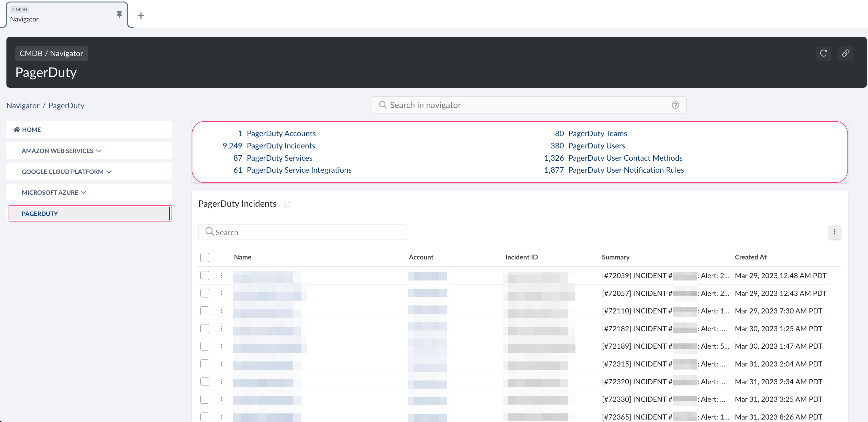Screen dimensions: 868x422
Task: Expand the MICROSOFT AZURE section
Action: [x=83, y=192]
